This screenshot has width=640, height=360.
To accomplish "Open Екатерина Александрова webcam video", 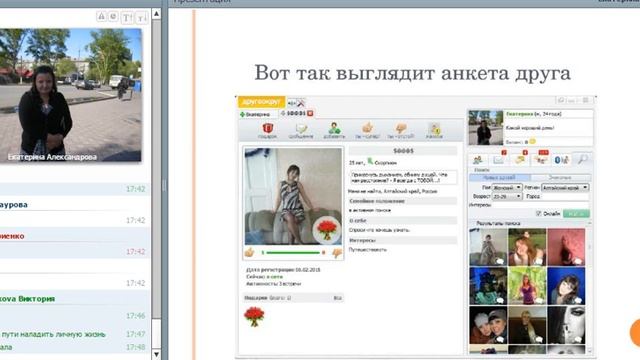I will click(71, 95).
